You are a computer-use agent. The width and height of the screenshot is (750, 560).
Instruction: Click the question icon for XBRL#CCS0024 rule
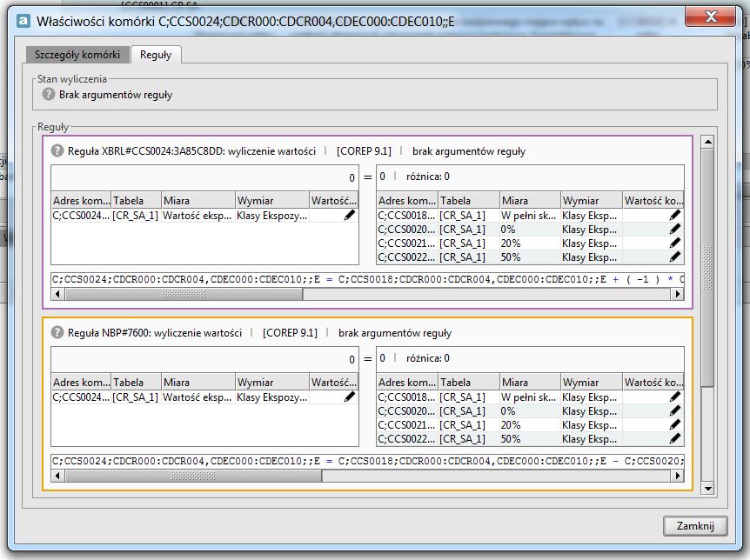pyautogui.click(x=57, y=150)
